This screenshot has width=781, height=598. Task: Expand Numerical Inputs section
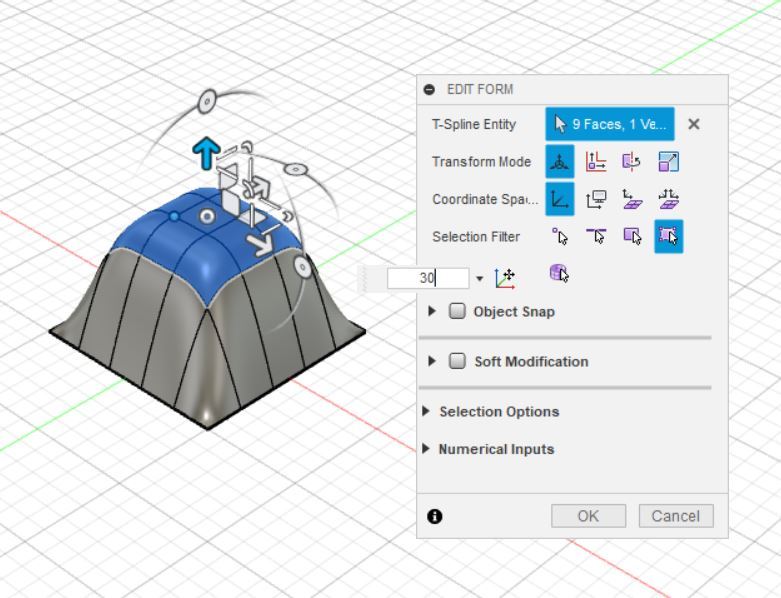pyautogui.click(x=426, y=449)
